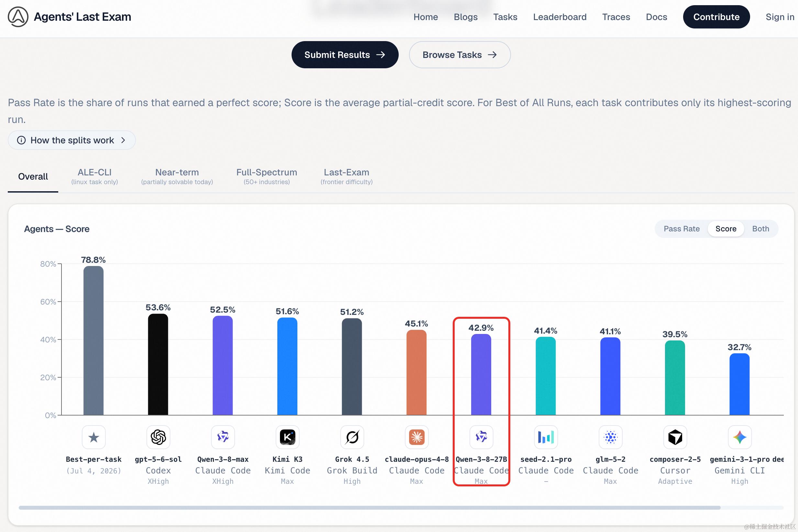This screenshot has width=798, height=532.
Task: Click the Sign in link
Action: (780, 17)
